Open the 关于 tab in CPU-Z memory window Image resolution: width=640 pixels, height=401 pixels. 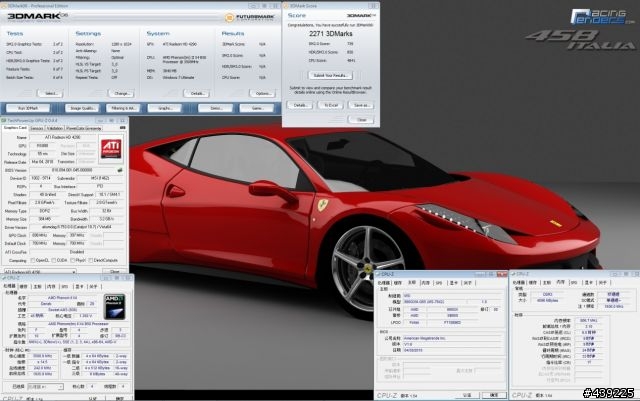click(602, 283)
